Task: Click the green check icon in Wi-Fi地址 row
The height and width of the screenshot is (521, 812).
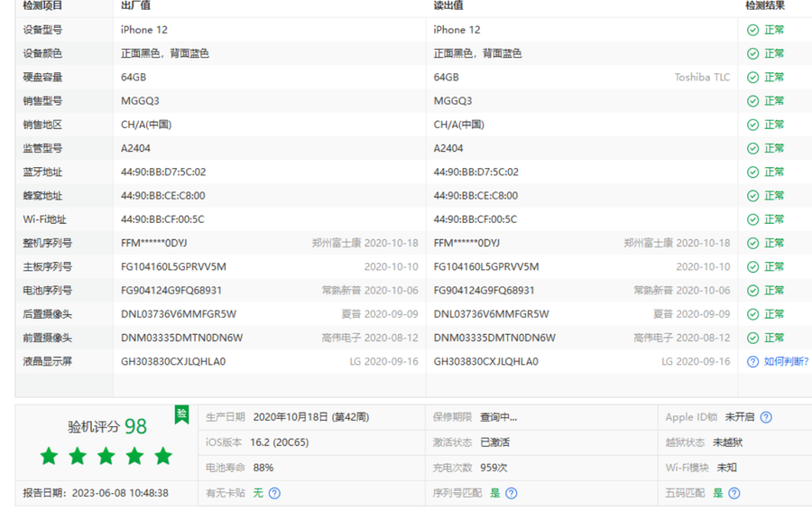Action: point(753,219)
